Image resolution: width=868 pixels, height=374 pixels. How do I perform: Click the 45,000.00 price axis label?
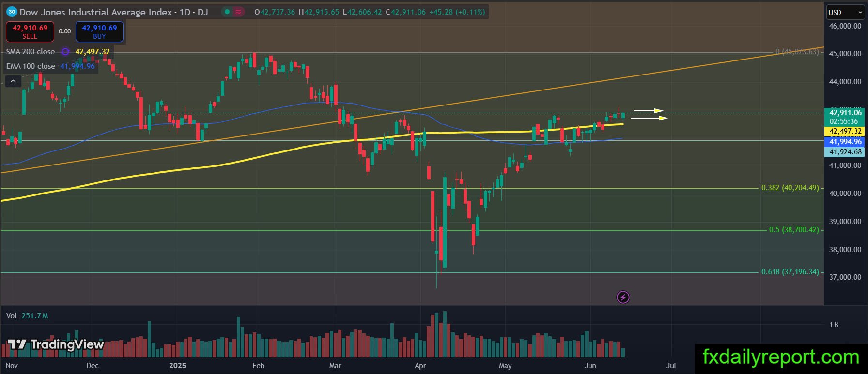(x=845, y=54)
